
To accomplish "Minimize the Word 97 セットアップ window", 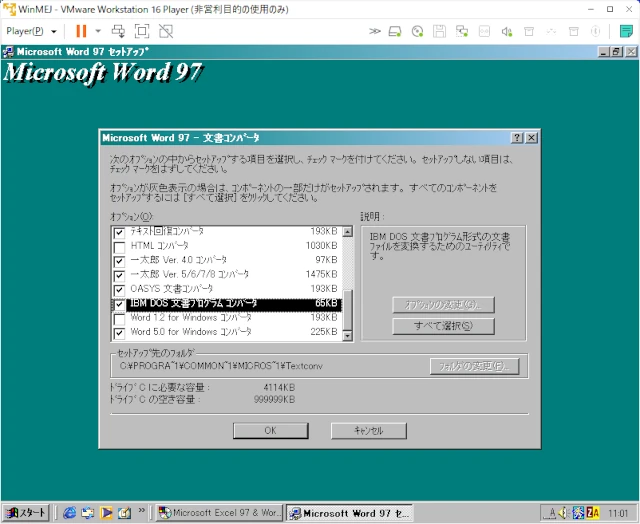I will [x=604, y=52].
